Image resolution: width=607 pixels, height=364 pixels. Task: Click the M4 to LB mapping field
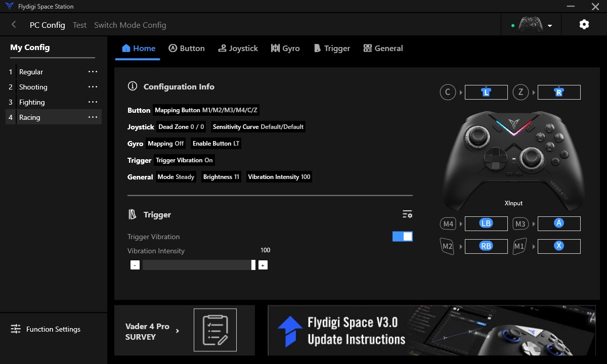[x=486, y=223]
